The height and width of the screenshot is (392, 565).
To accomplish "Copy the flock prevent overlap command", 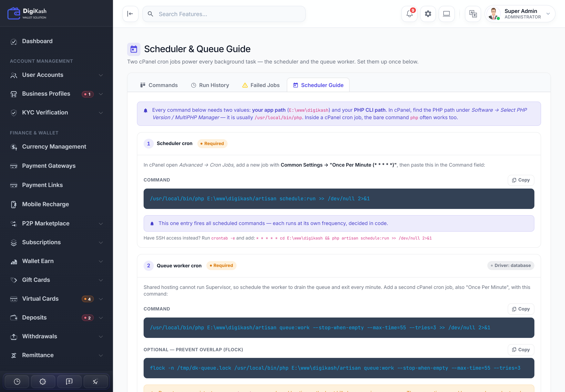I will (521, 350).
